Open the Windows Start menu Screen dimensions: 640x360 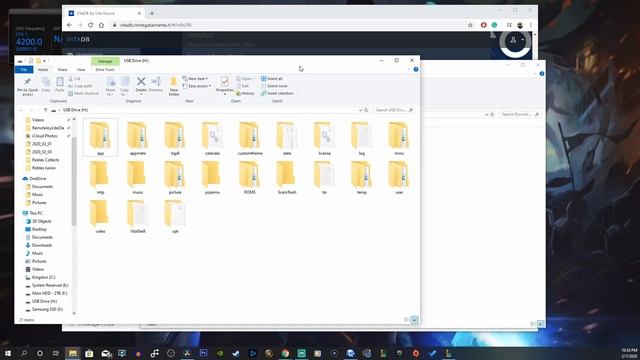click(8, 353)
